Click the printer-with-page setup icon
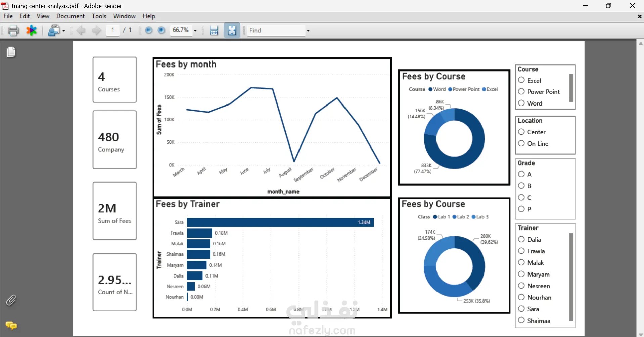This screenshot has width=644, height=337. (54, 31)
